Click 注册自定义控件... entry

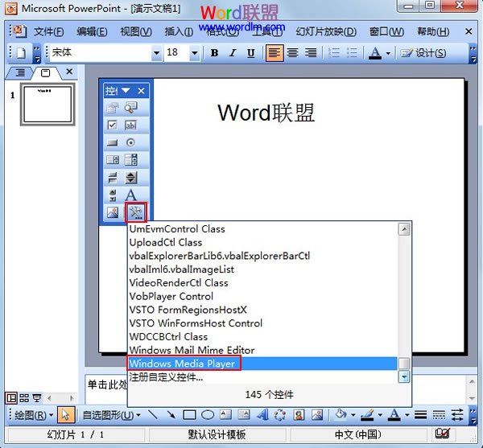(262, 377)
